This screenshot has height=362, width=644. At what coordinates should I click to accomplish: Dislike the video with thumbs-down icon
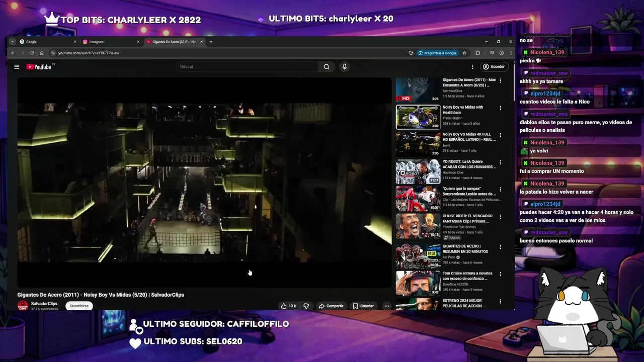[x=306, y=306]
